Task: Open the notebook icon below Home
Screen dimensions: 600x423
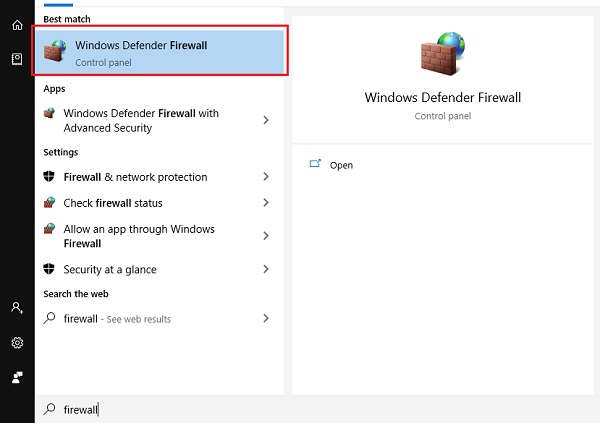Action: pyautogui.click(x=17, y=59)
